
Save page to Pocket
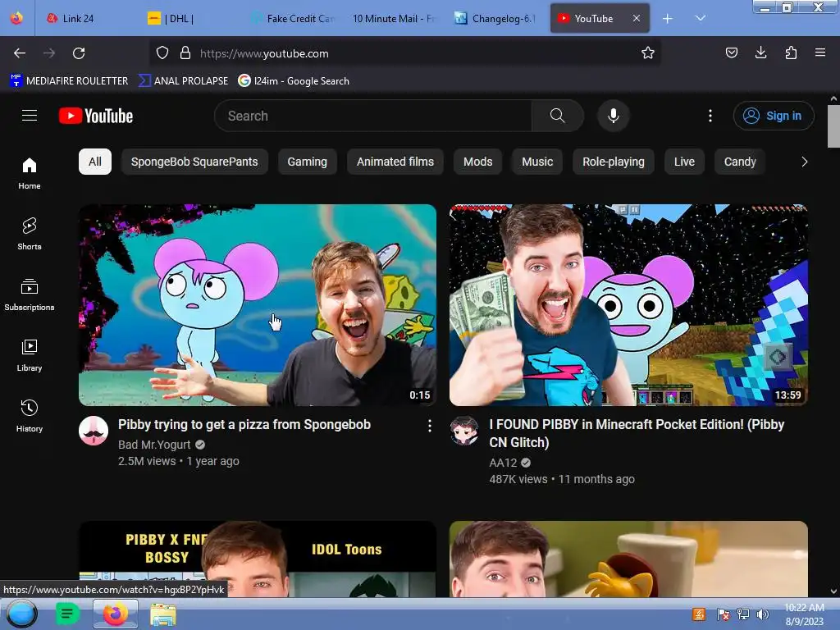[731, 52]
